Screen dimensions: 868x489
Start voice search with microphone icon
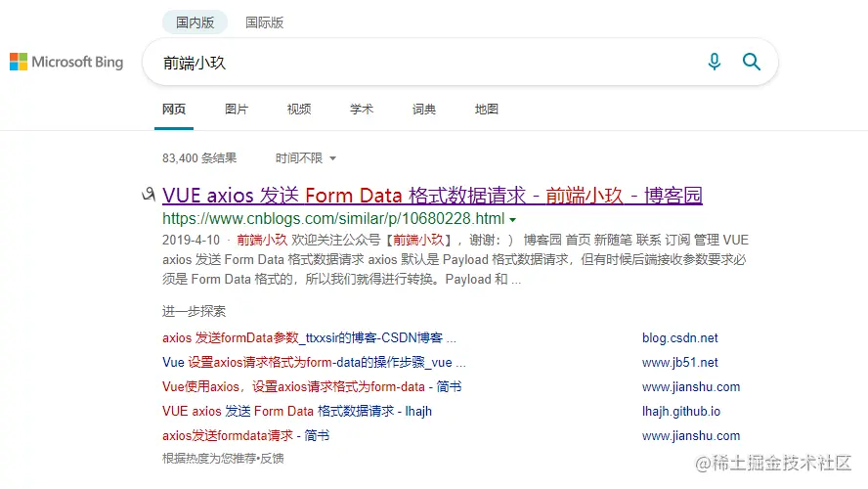715,62
